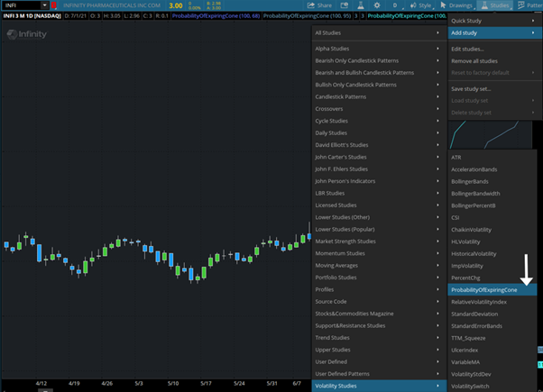
Task: Add the ATR study
Action: pos(492,158)
